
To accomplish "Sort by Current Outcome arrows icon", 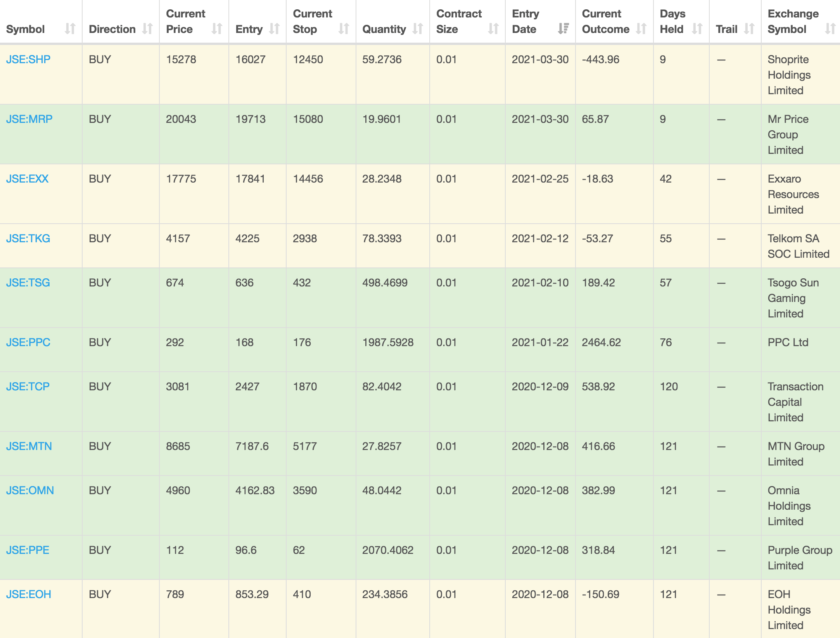I will coord(641,29).
